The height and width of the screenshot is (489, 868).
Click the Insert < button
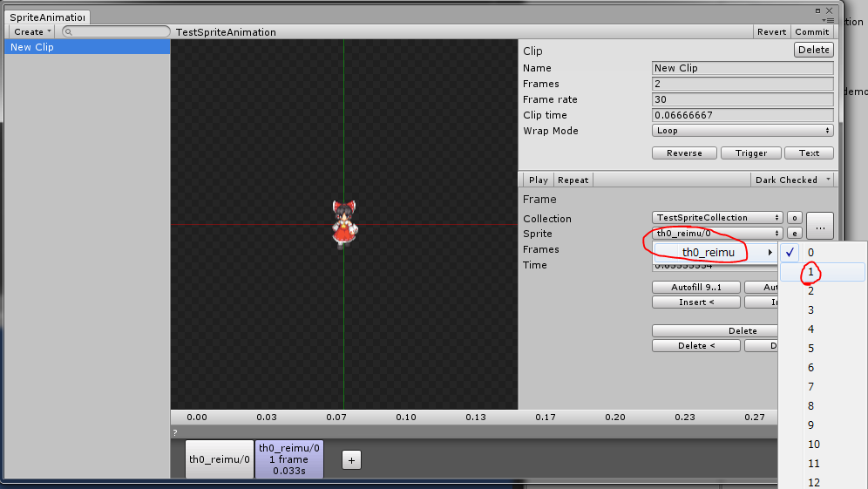point(695,302)
